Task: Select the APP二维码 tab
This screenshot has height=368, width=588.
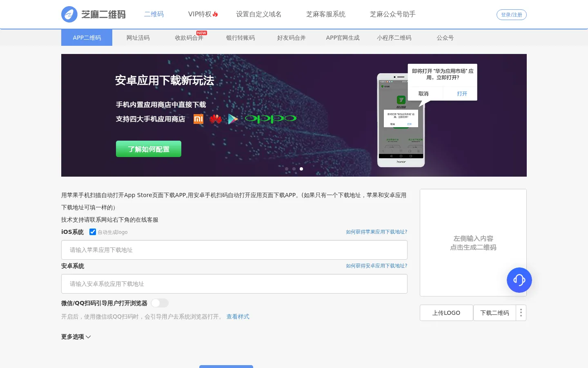Action: point(87,38)
